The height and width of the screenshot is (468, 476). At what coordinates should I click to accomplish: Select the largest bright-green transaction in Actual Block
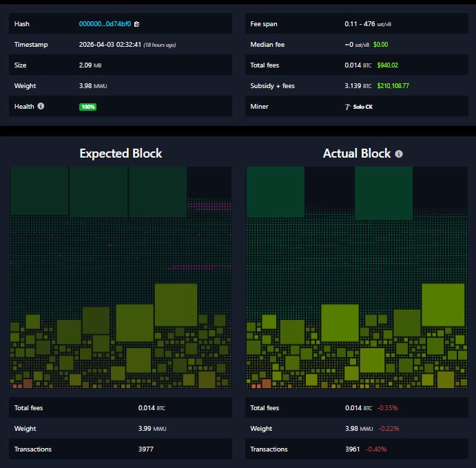442,304
